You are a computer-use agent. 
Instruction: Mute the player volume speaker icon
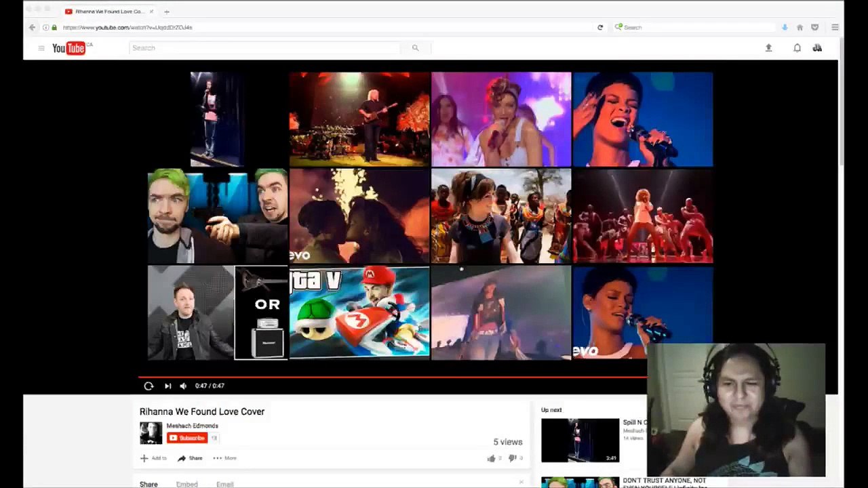(183, 386)
